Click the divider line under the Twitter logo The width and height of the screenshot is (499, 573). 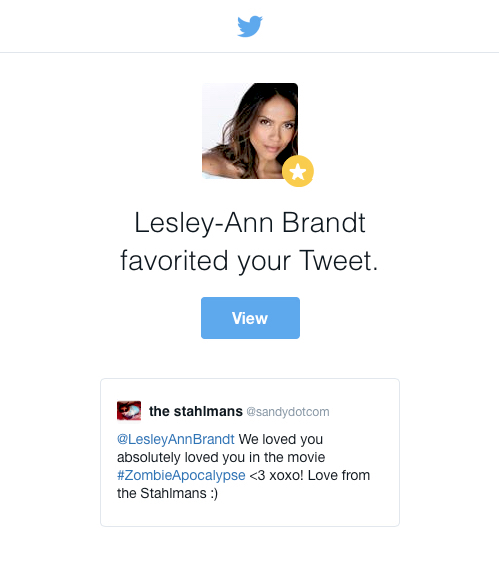(x=250, y=52)
